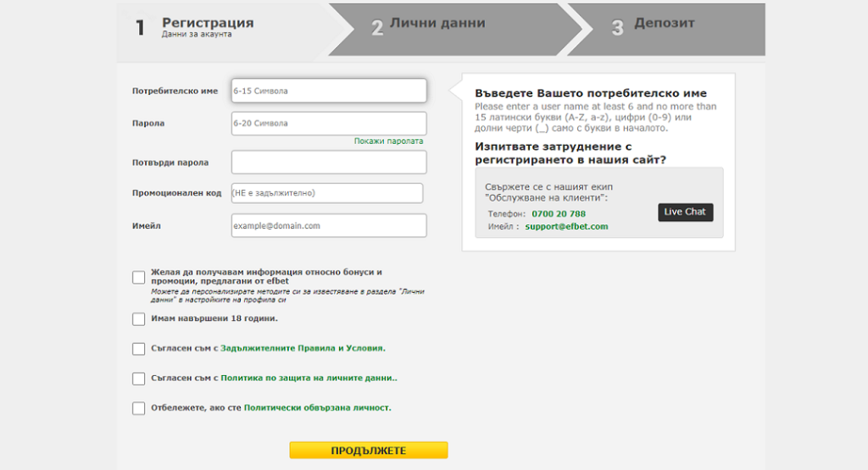Viewport: 868px width, 470px height.
Task: Enable bonuses and promotions info checkbox
Action: [139, 277]
